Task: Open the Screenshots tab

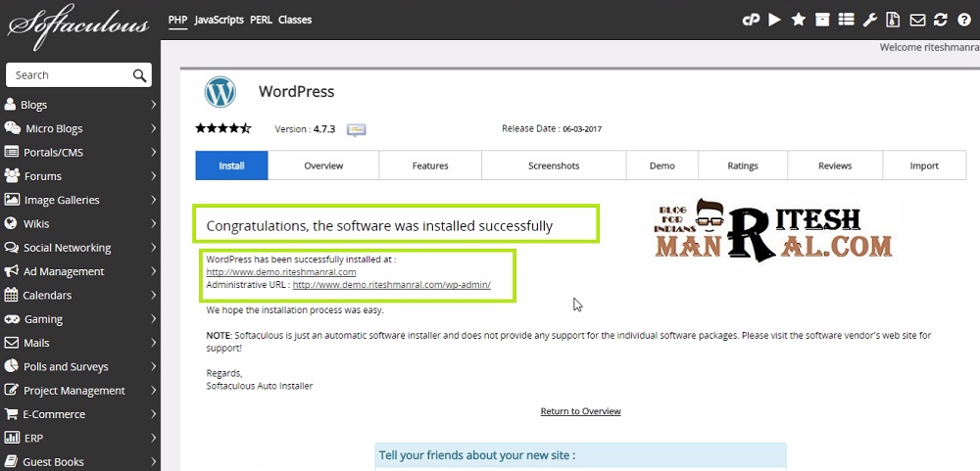Action: click(554, 165)
